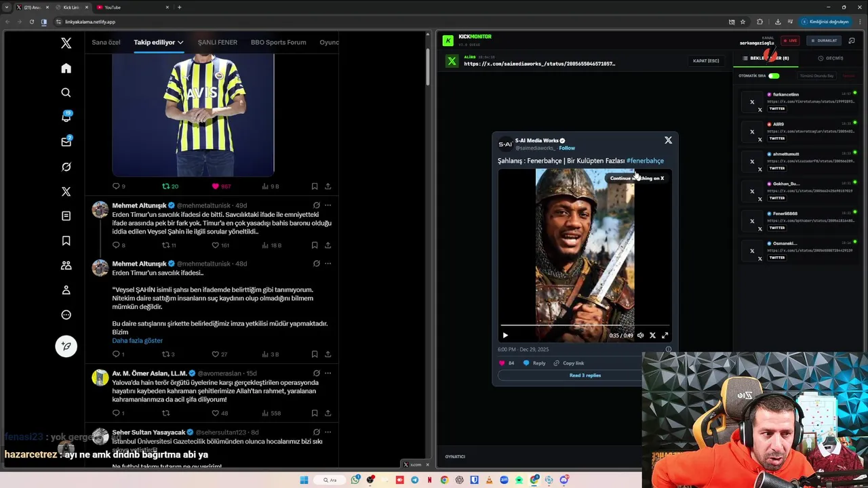Open Gokhan_Bu... queue item
Screen dimensions: 868x488
click(x=799, y=191)
